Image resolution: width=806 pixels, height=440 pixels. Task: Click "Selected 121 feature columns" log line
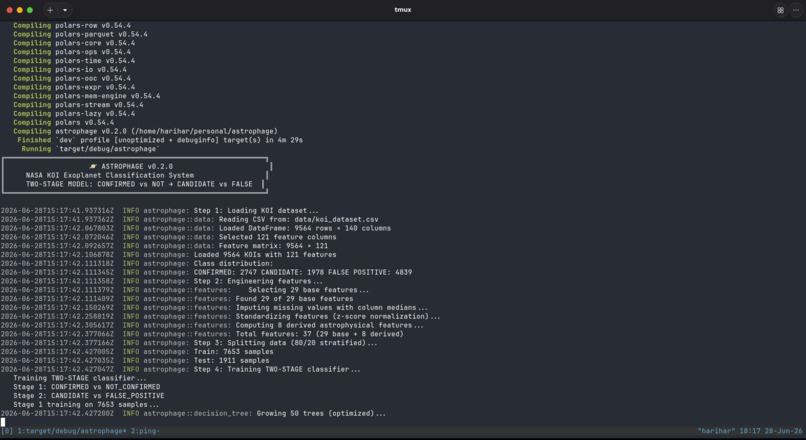[278, 237]
